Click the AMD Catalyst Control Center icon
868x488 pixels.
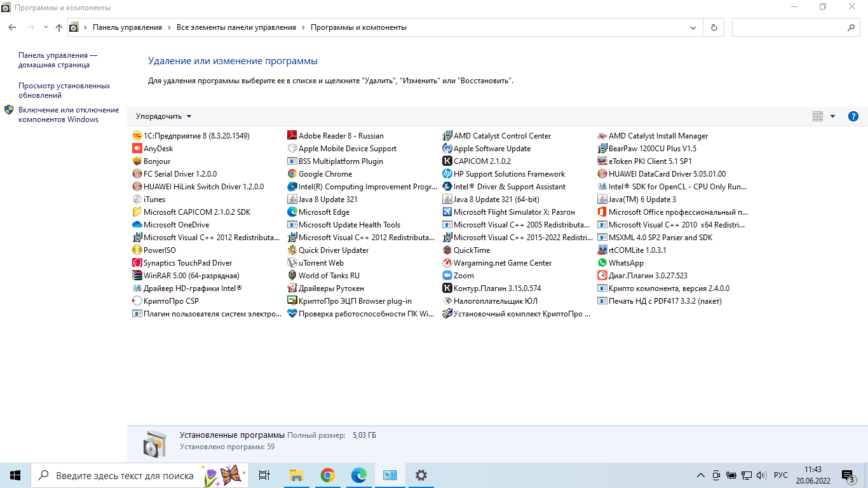pos(447,136)
